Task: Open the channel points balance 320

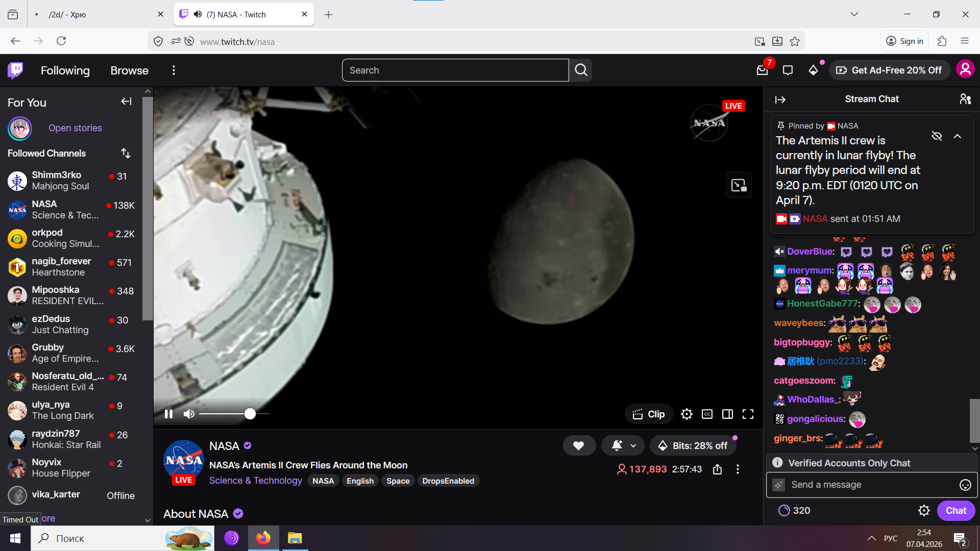Action: pyautogui.click(x=794, y=511)
